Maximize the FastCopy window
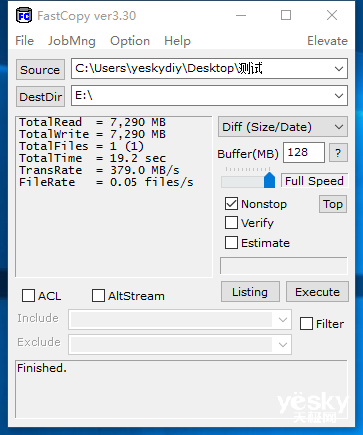Viewport: 363px width, 435px height. tap(286, 15)
